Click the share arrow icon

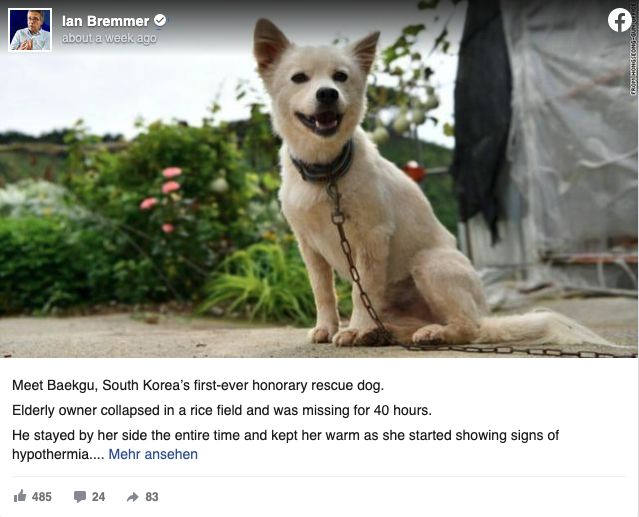[133, 497]
